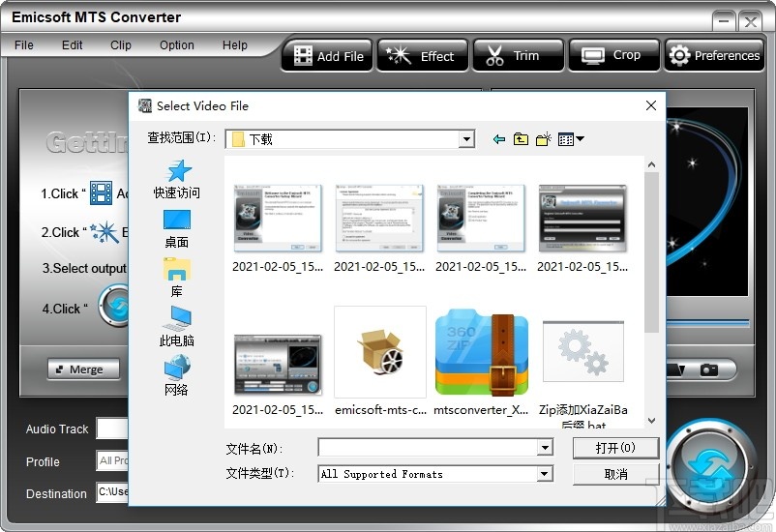Open the Option menu
776x532 pixels.
coord(177,45)
